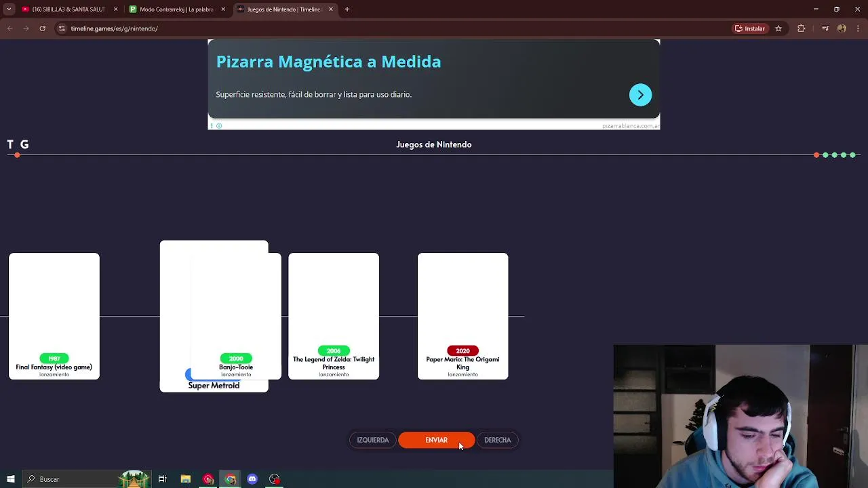868x488 pixels.
Task: Click the Juegos de Nintendo heading
Action: pos(434,144)
